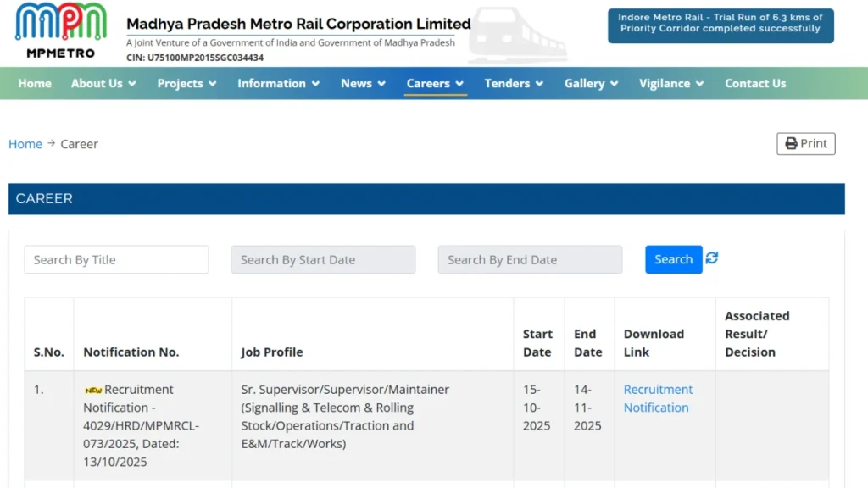The width and height of the screenshot is (868, 488).
Task: Click the Print button
Action: [x=806, y=144]
